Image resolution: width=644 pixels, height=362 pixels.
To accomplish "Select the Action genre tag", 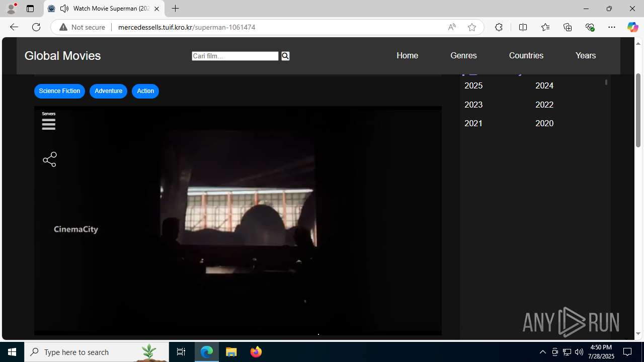I will point(145,91).
